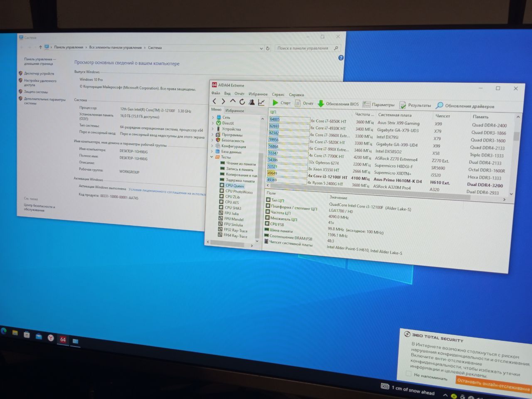532x399 pixels.
Task: Open Настройка удаленного доступа link
Action: tap(40, 83)
